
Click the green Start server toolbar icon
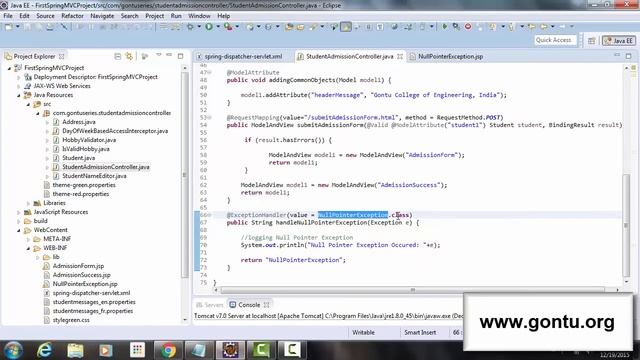(444, 27)
